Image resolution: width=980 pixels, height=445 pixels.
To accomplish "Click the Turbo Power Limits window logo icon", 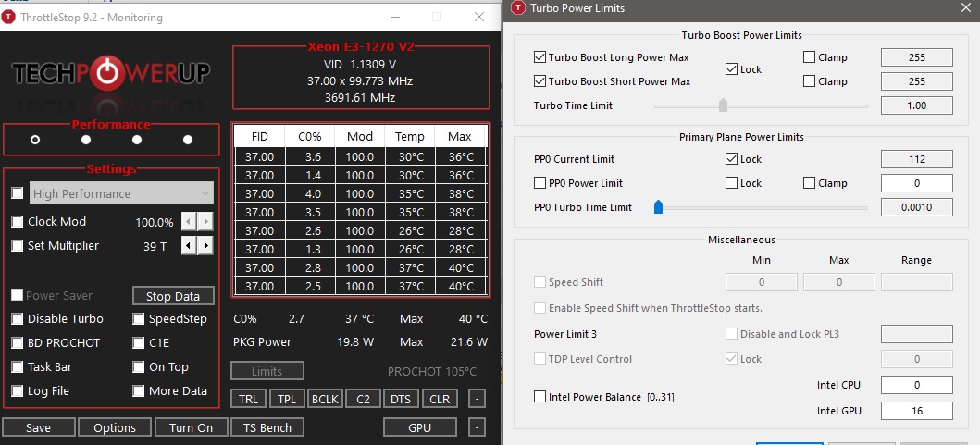I will (517, 8).
